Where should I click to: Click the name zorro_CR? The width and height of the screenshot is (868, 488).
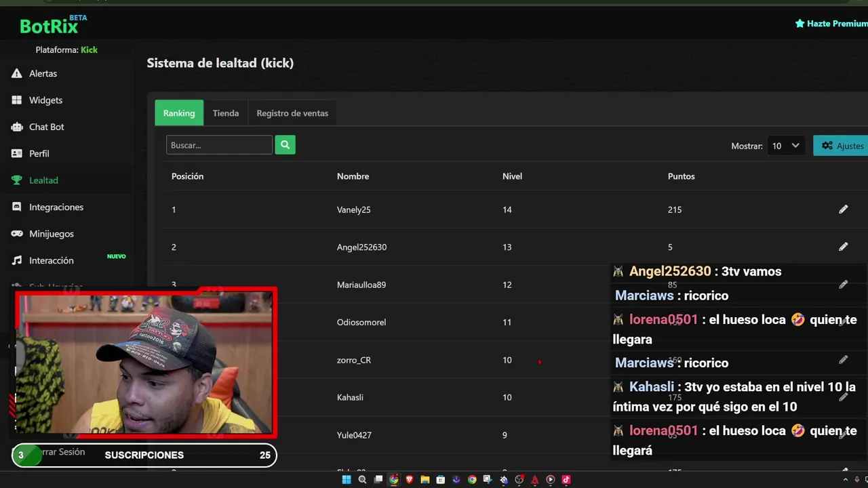pyautogui.click(x=354, y=360)
